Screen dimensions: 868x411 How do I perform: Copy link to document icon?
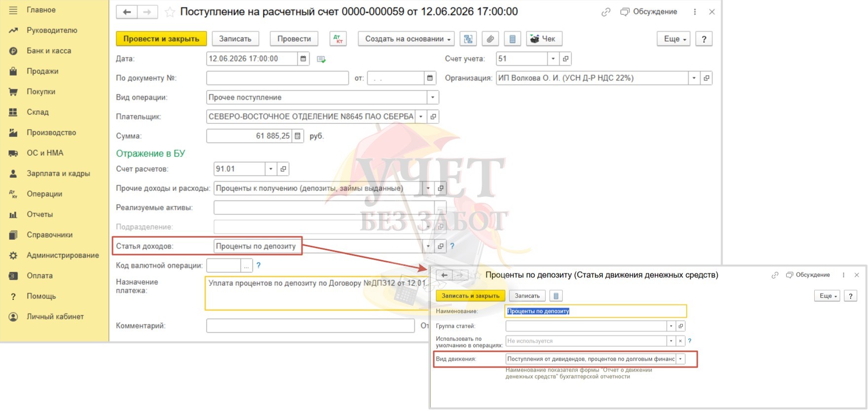pos(605,12)
